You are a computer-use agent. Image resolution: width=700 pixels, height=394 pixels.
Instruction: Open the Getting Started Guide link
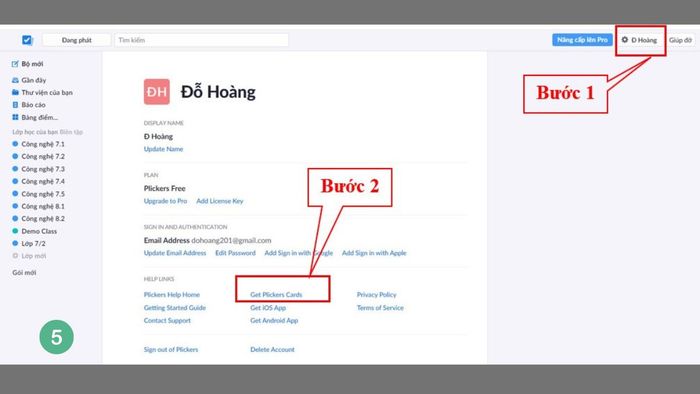tap(175, 308)
